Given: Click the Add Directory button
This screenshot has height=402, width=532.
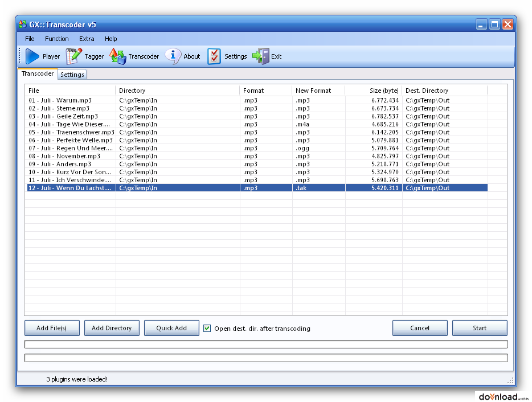Looking at the screenshot, I should [112, 328].
